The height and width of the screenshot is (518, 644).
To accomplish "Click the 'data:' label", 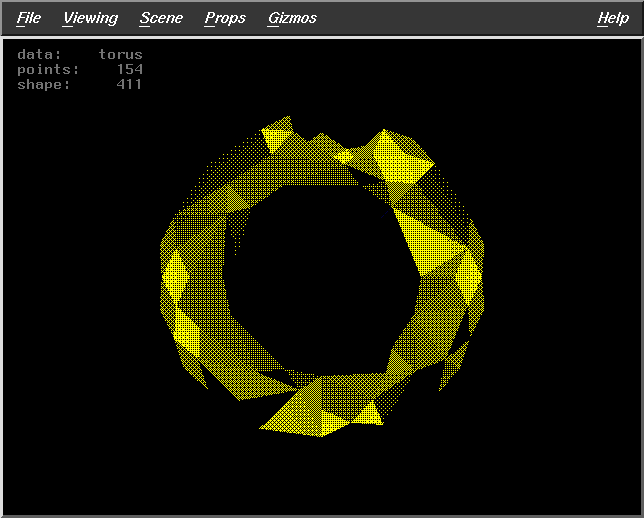I will click(x=39, y=54).
